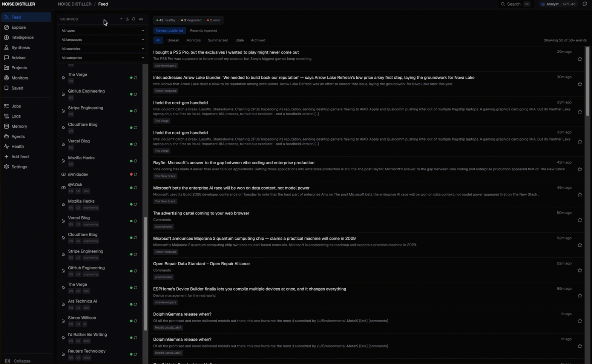This screenshot has height=364, width=592.
Task: Click the Tom's Hardware tag on Intel article
Action: [x=166, y=91]
